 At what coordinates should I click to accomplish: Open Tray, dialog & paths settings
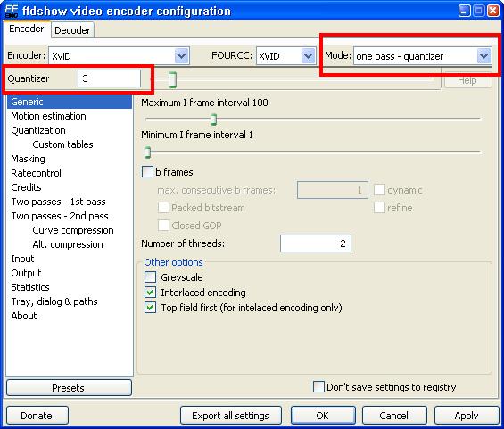click(x=54, y=301)
